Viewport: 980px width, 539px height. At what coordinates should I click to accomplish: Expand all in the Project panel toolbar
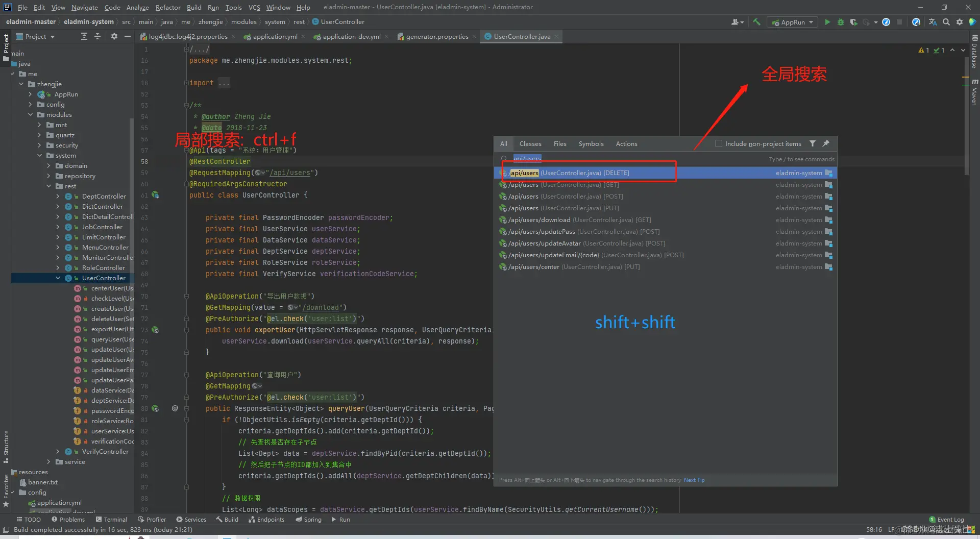(x=84, y=36)
